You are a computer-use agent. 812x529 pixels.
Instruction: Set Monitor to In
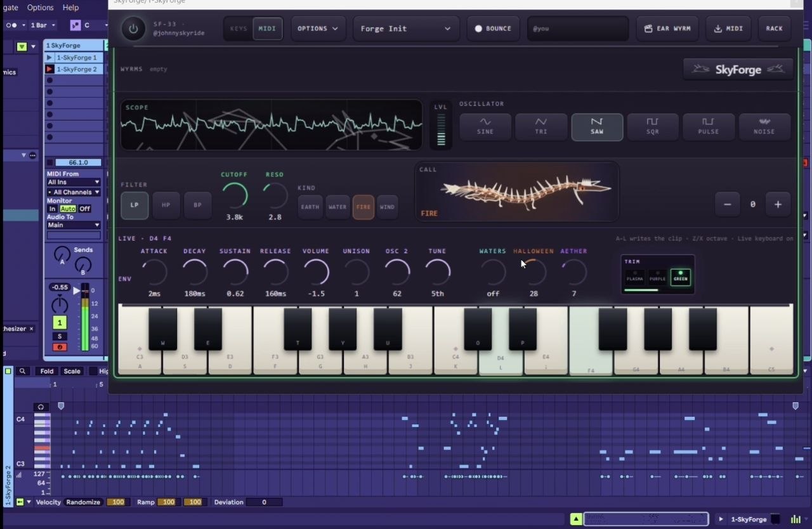point(53,209)
